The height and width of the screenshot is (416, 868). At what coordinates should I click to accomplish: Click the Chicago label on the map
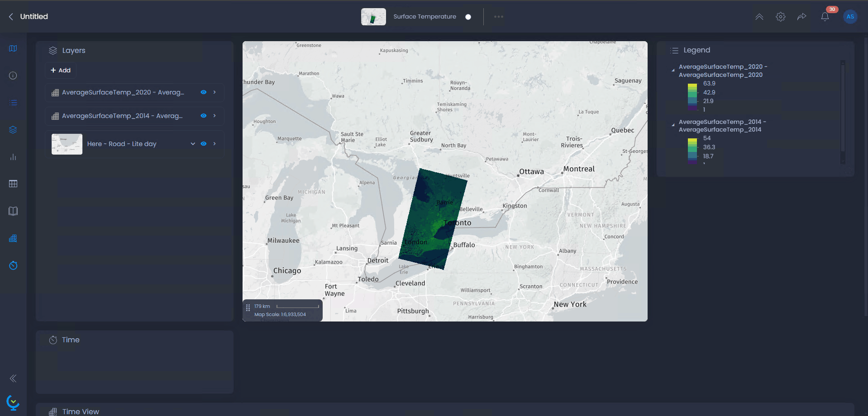[x=287, y=271]
